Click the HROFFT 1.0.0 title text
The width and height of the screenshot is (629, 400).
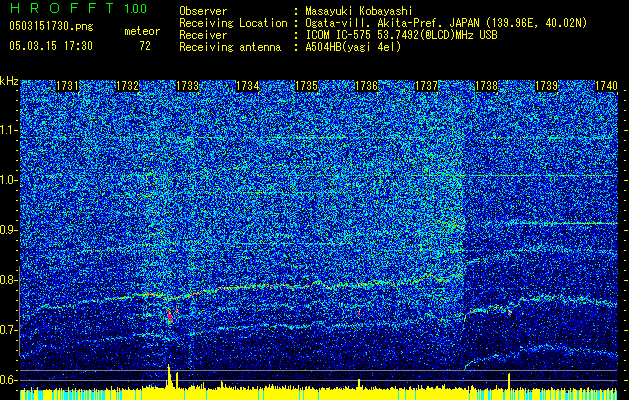78,8
